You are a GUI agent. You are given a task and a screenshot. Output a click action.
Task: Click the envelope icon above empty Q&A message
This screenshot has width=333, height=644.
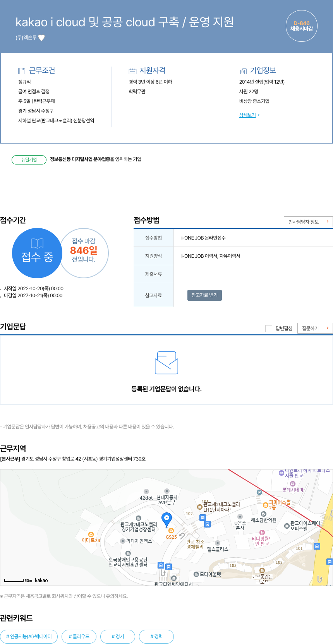tap(166, 363)
